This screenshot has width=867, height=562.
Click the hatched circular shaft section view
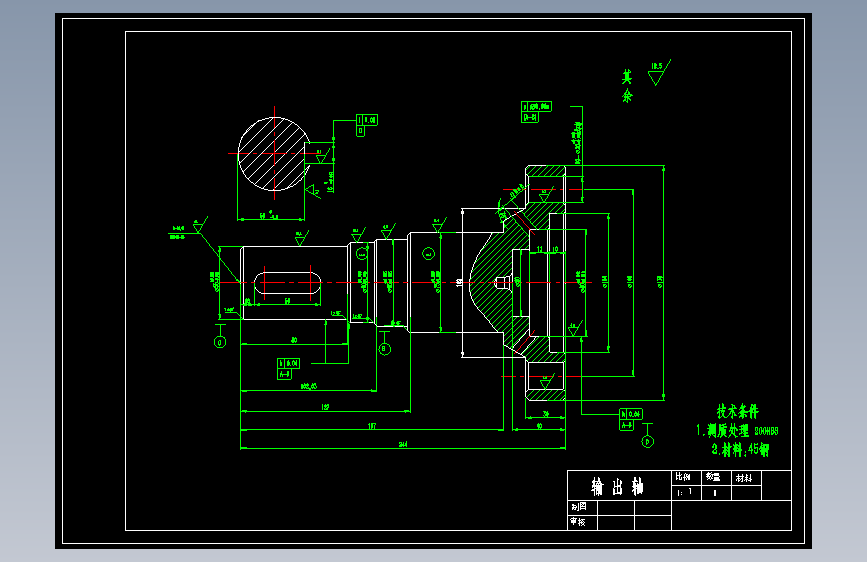pyautogui.click(x=274, y=154)
